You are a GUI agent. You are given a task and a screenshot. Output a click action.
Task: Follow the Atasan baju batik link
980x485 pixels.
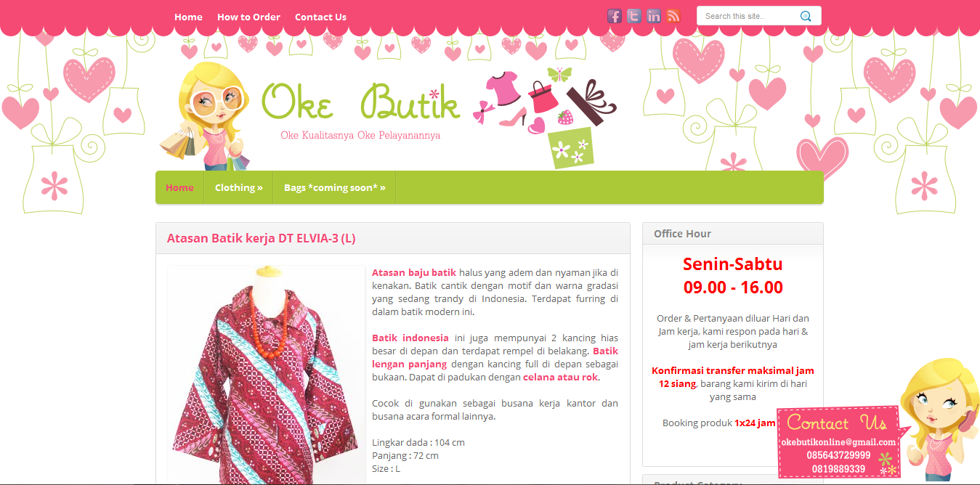pyautogui.click(x=414, y=272)
